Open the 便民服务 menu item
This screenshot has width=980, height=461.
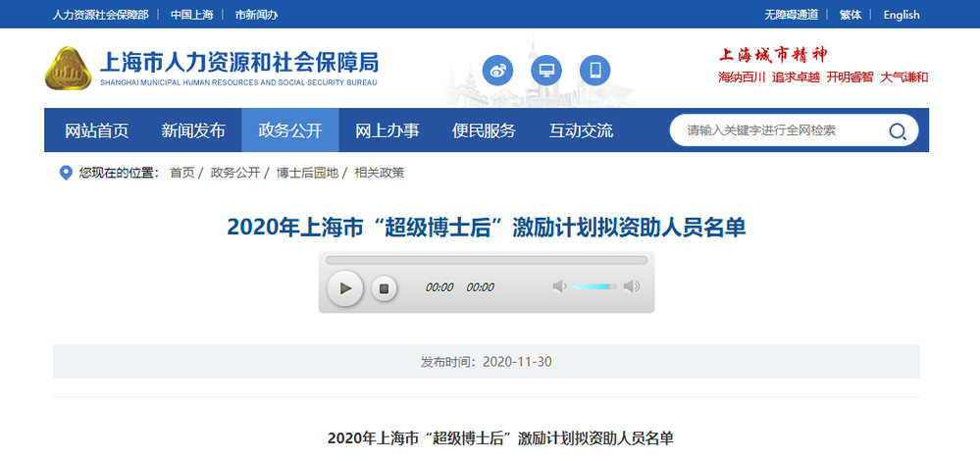pyautogui.click(x=484, y=130)
